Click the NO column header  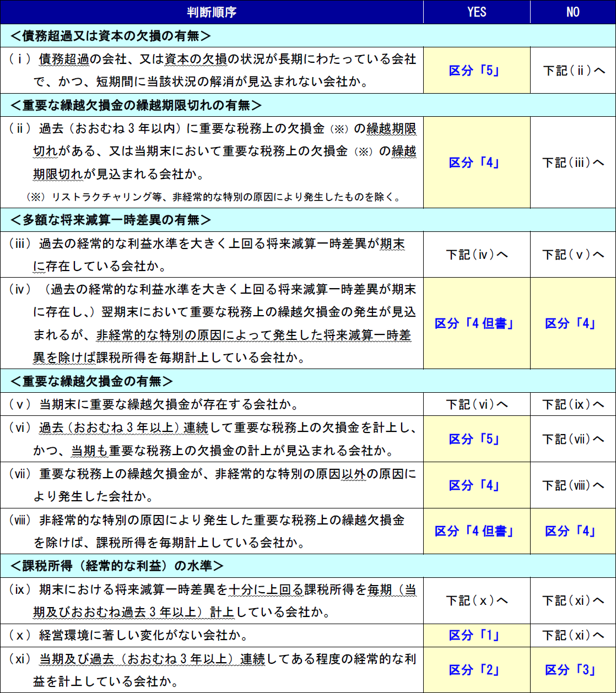pos(572,12)
